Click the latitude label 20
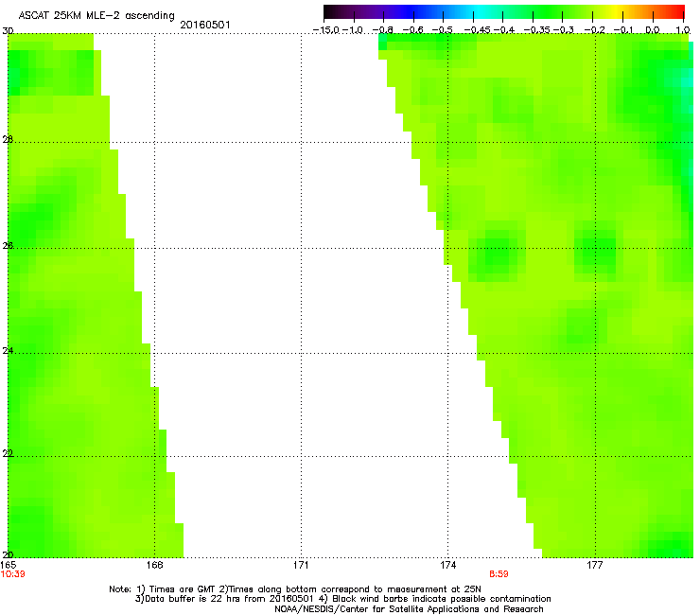 (x=8, y=554)
